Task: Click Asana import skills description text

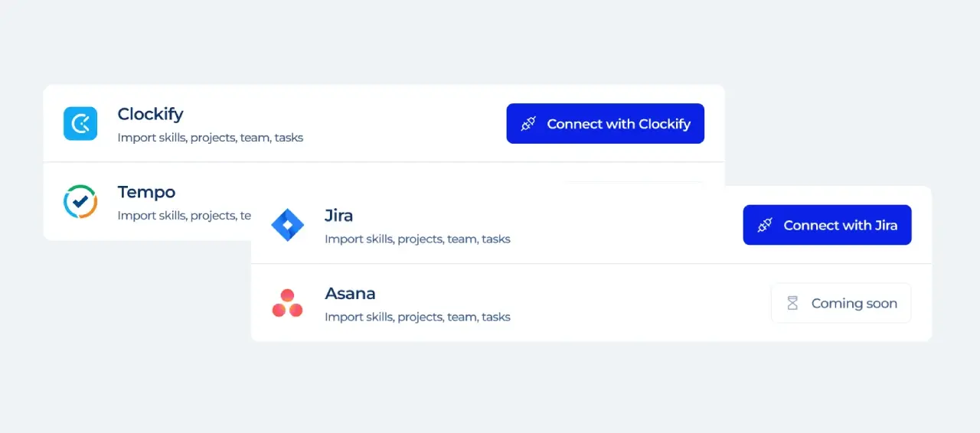Action: click(417, 317)
